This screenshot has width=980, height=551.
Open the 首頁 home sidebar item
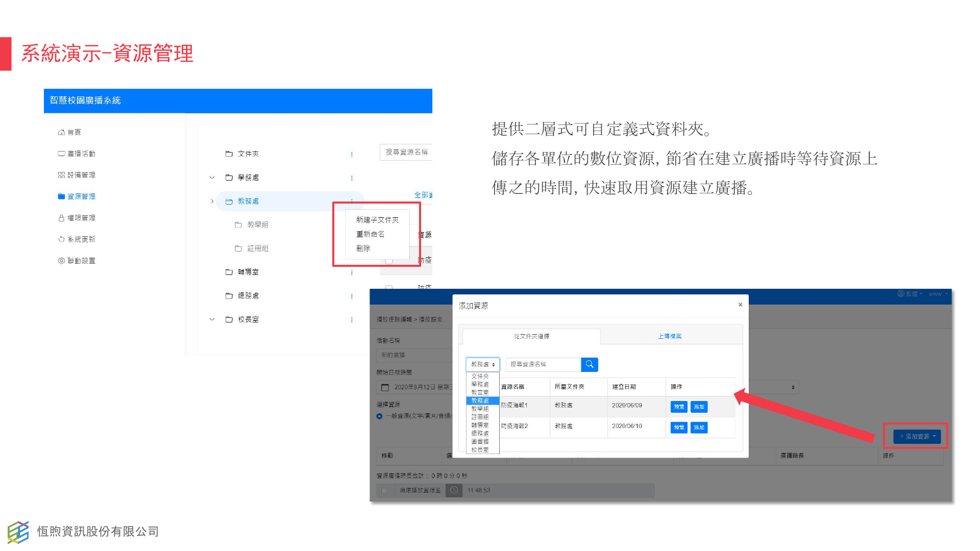tap(69, 132)
